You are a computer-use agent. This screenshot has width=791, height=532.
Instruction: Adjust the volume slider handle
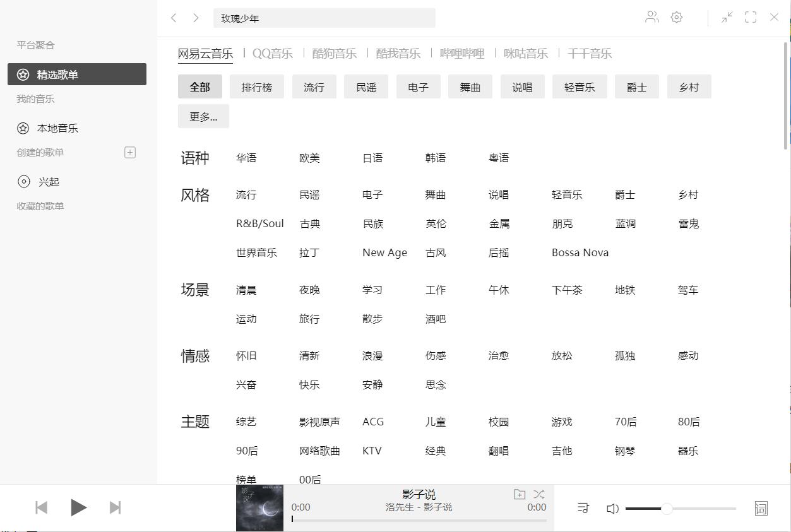(x=667, y=507)
